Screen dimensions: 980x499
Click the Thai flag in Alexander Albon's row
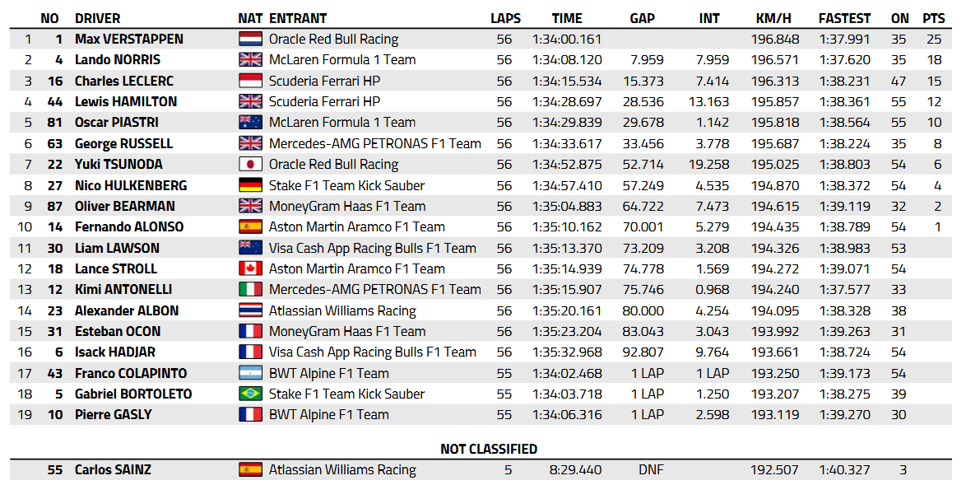point(250,310)
